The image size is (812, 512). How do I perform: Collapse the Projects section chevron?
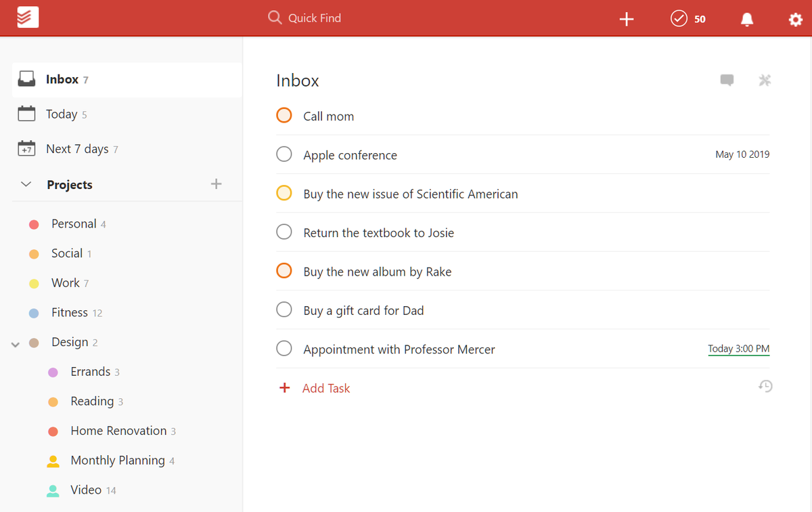click(25, 184)
